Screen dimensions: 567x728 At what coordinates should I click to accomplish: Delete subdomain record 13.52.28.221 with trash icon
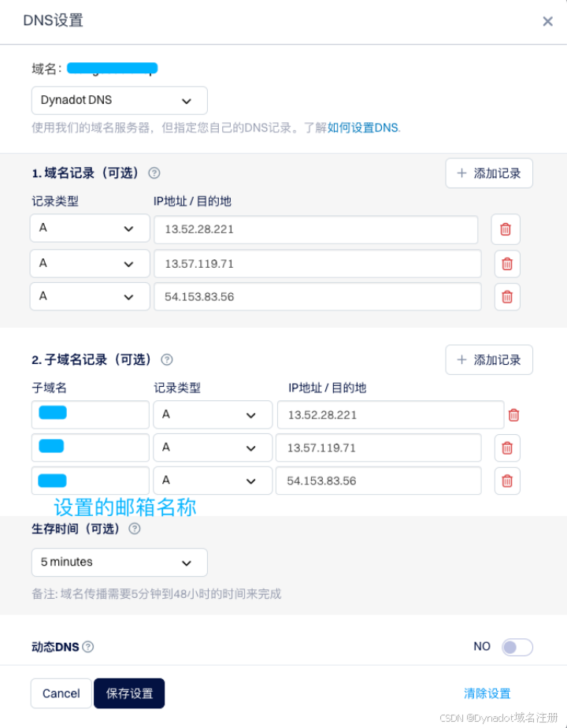pyautogui.click(x=513, y=415)
